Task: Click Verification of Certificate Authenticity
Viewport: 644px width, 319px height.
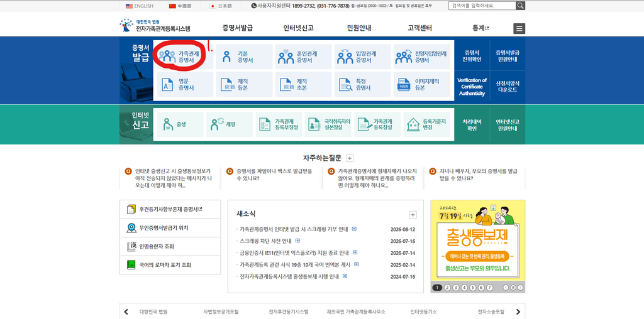Action: pyautogui.click(x=472, y=87)
